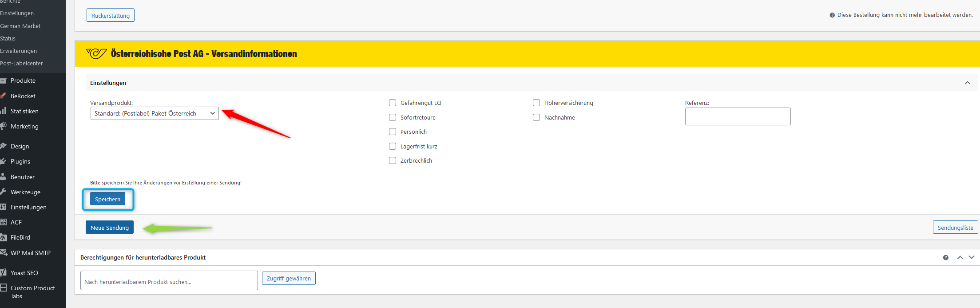Viewport: 980px width, 308px height.
Task: Open the Versandprodukt dropdown
Action: point(155,113)
